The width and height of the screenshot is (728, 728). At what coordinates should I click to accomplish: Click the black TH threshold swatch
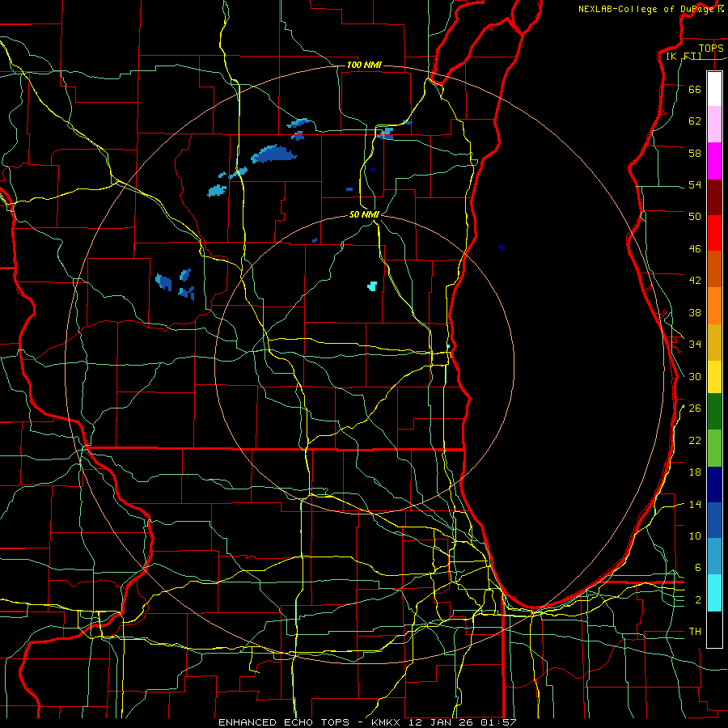[714, 629]
